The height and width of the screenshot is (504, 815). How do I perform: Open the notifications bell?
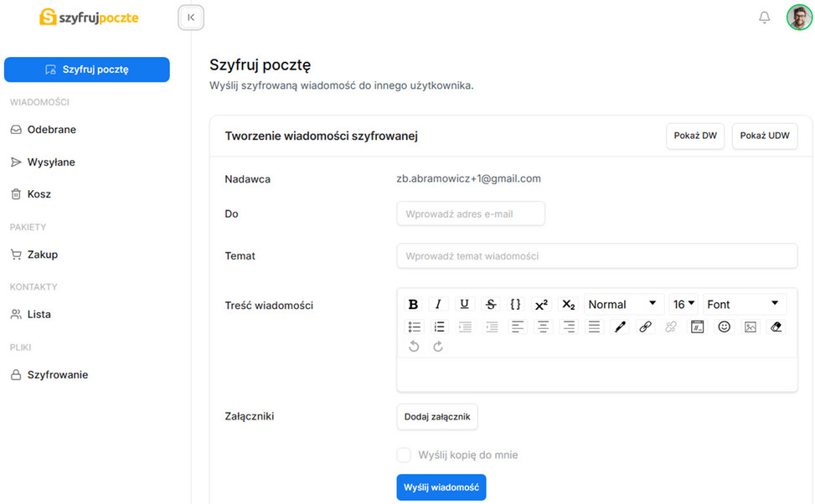click(764, 18)
